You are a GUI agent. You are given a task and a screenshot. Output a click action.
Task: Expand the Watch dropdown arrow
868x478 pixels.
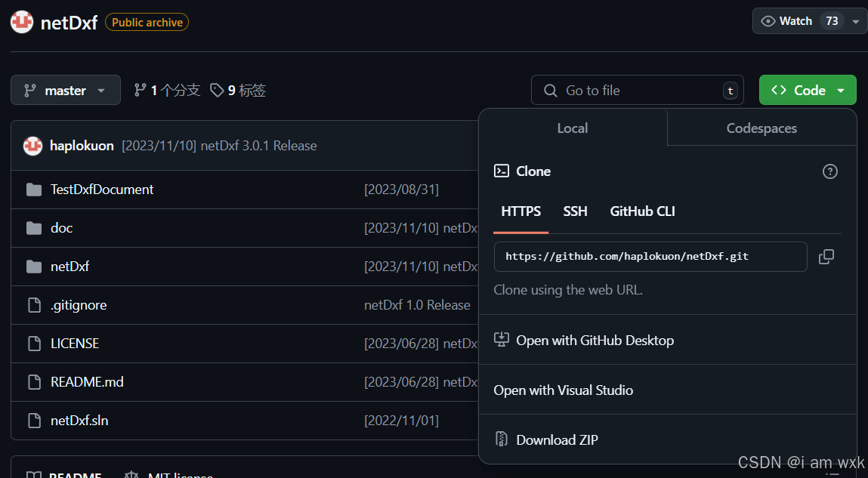(856, 22)
